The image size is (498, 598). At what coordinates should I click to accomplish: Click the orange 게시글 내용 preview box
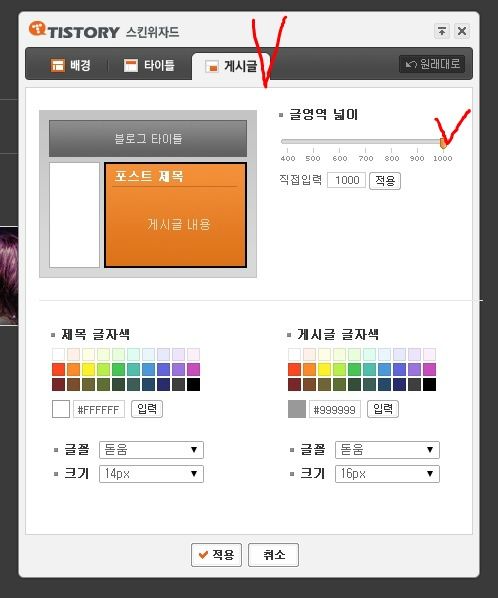[175, 215]
